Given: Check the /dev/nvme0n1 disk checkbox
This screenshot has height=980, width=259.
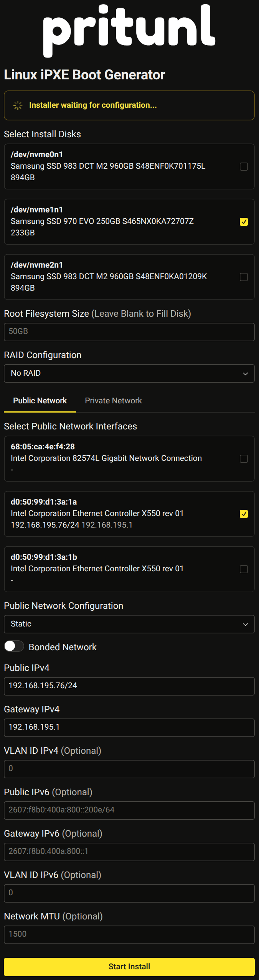Looking at the screenshot, I should [x=244, y=166].
